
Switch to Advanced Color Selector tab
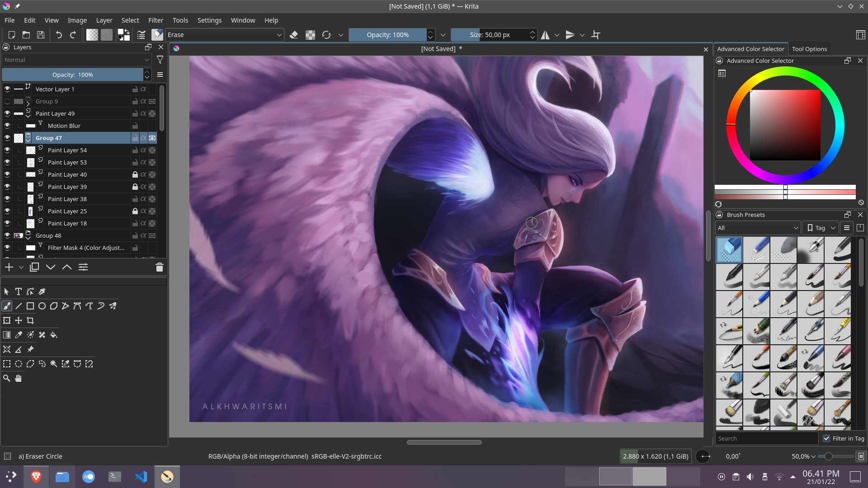coord(750,49)
